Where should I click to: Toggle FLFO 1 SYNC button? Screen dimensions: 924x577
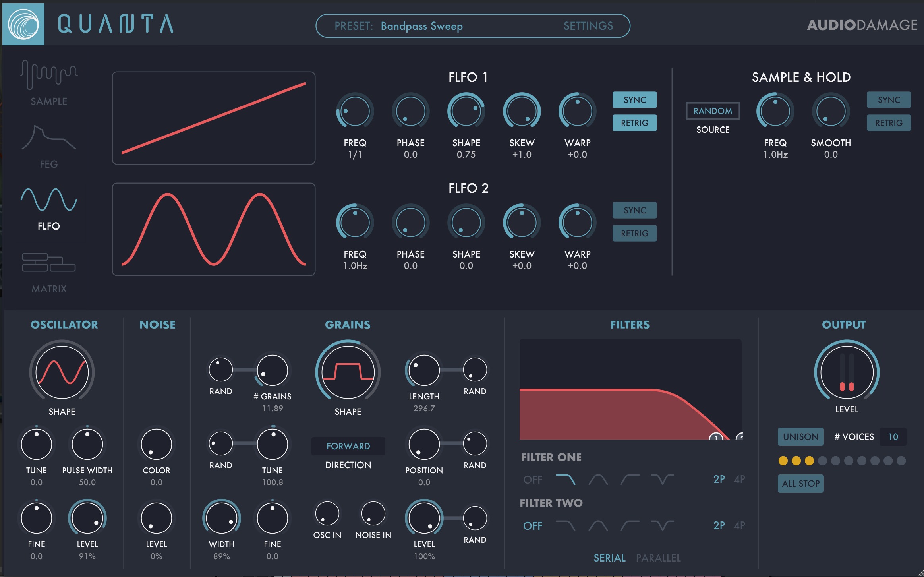(634, 100)
